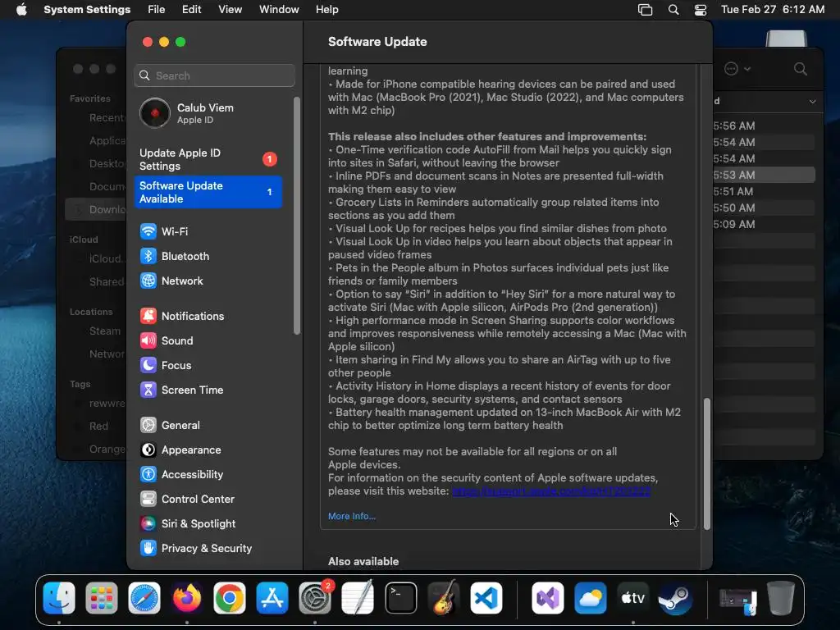Open App Store from the Dock
The width and height of the screenshot is (840, 630).
coord(272,598)
